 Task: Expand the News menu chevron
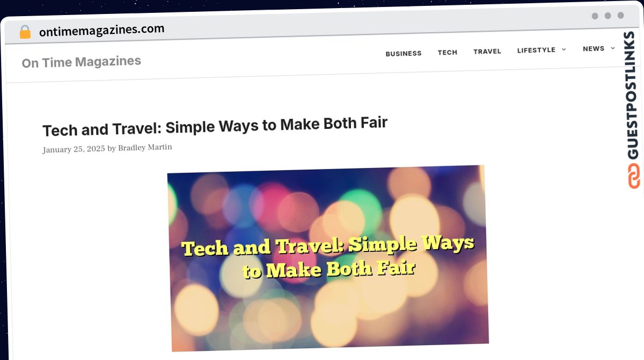pos(613,48)
